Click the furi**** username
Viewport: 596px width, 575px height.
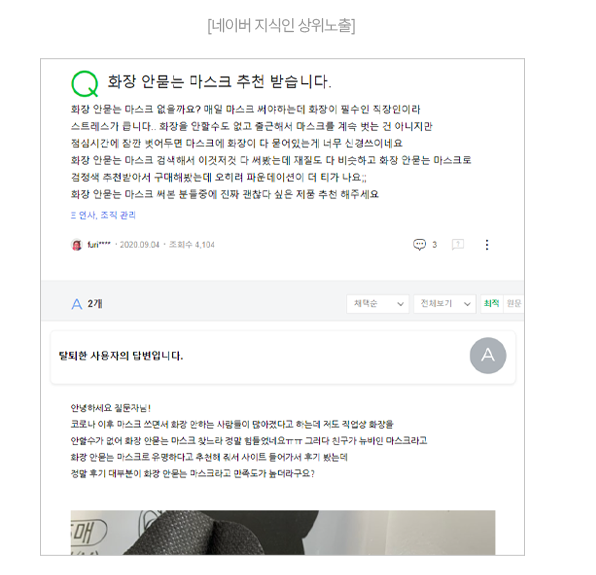(x=99, y=245)
